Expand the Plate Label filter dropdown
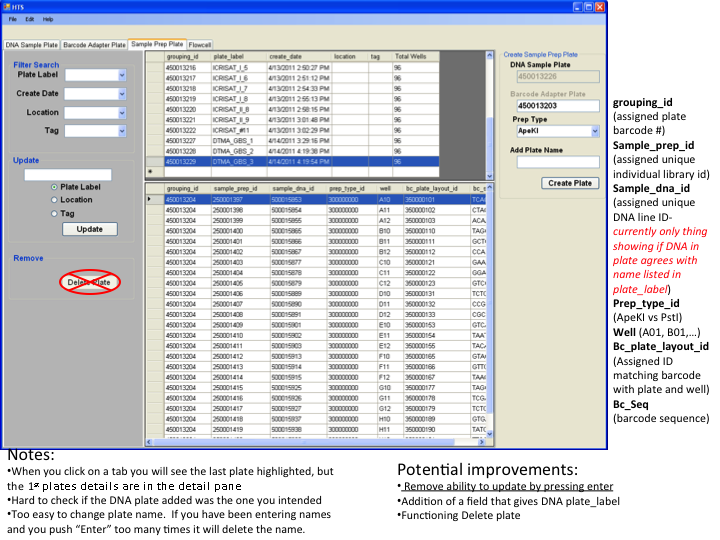Screen dimensions: 720x540 tap(122, 75)
